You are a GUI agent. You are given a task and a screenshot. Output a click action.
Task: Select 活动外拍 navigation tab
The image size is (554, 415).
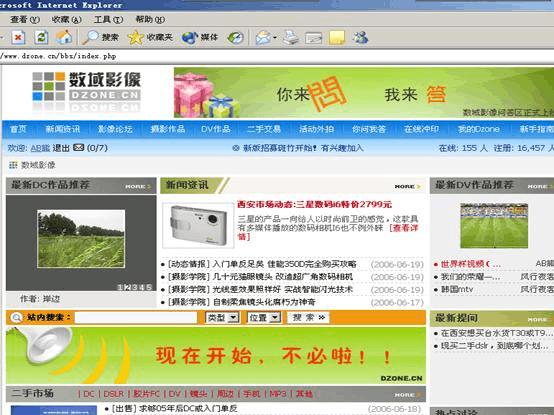(x=316, y=129)
